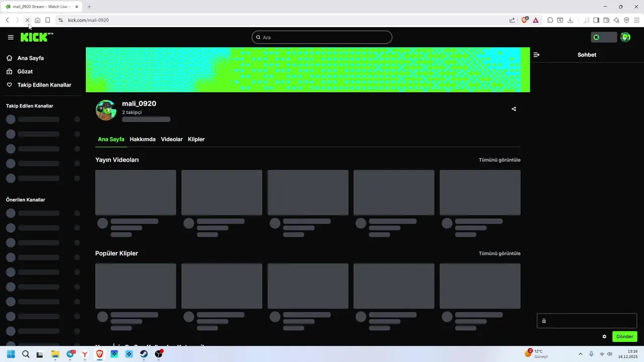Image resolution: width=644 pixels, height=362 pixels.
Task: Open Task View on the taskbar
Action: click(x=40, y=354)
